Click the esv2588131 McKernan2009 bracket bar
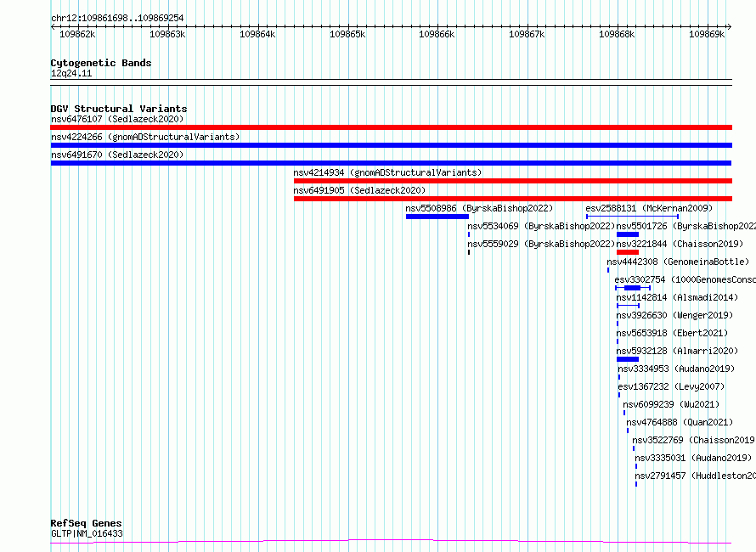 coord(632,217)
